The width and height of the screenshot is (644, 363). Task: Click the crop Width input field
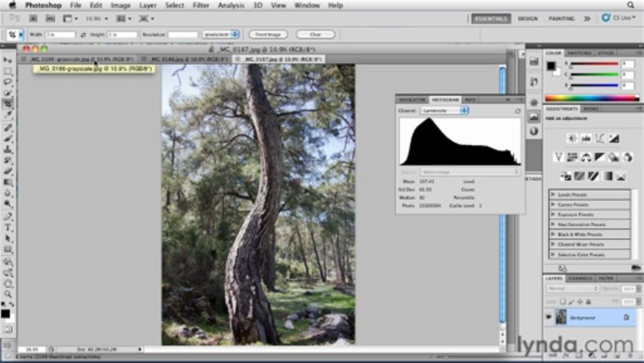pos(60,35)
